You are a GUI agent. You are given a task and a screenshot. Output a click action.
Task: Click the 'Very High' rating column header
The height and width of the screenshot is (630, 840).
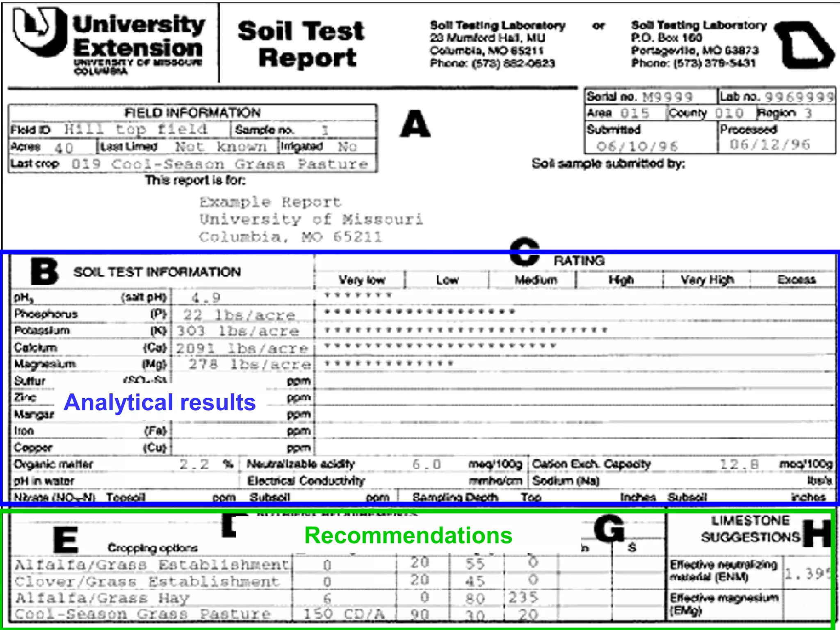[x=707, y=280]
